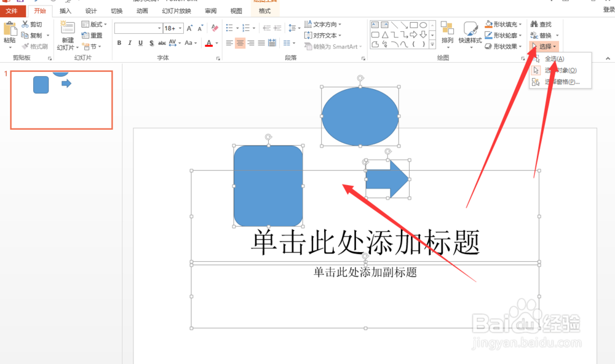
Task: Pick the oval shape in shapes gallery
Action: pos(423,25)
